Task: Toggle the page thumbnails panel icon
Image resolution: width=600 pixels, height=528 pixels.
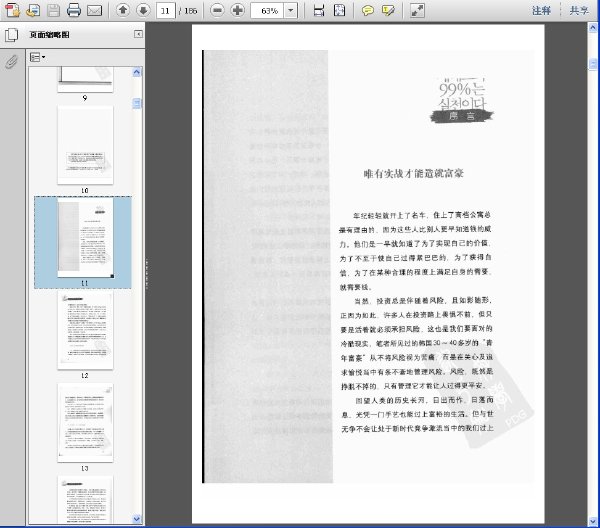Action: pos(11,35)
